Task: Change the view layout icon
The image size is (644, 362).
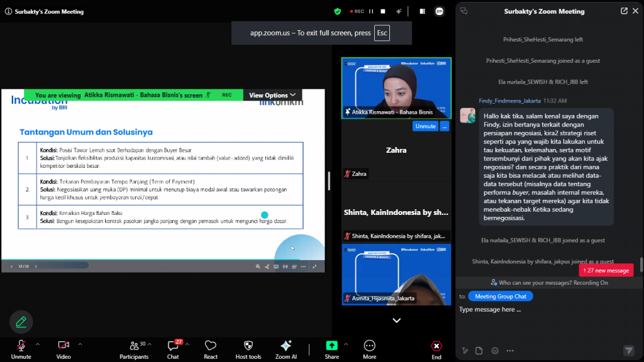Action: (422, 11)
